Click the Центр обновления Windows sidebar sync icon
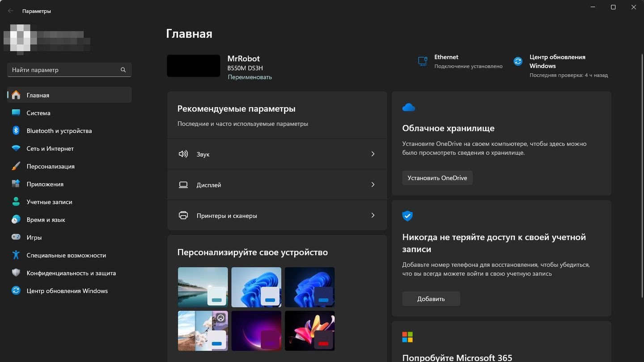The width and height of the screenshot is (644, 362). (16, 290)
